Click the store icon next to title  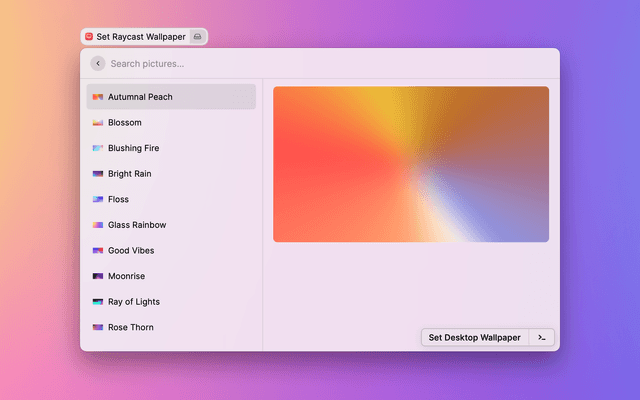click(198, 36)
